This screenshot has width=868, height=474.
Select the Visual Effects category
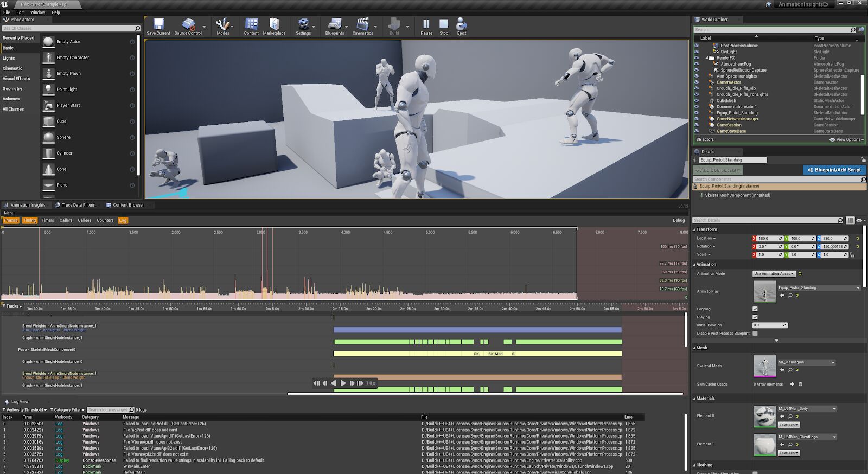[x=16, y=79]
